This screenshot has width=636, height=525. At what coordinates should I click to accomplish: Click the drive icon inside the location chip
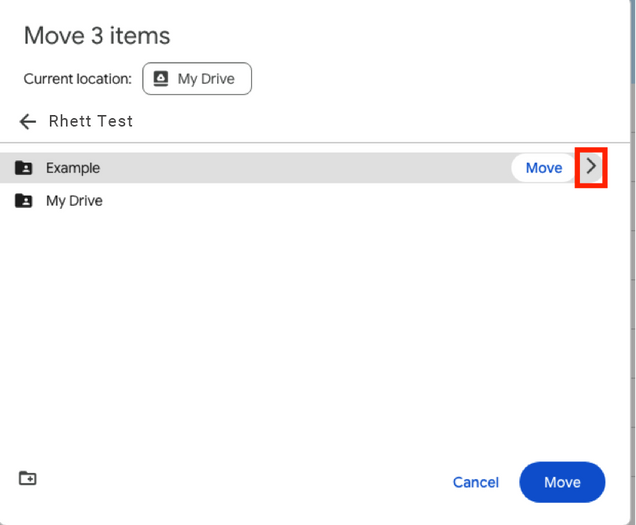[x=161, y=78]
